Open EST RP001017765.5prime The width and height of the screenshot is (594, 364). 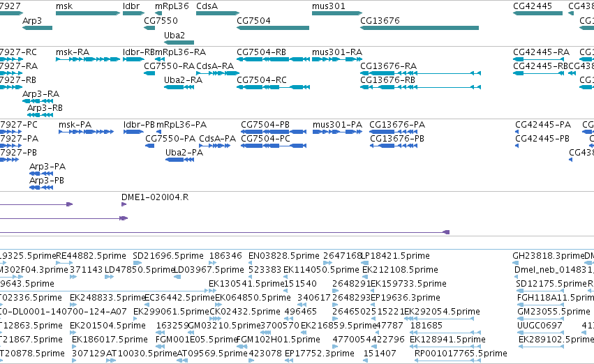click(447, 361)
